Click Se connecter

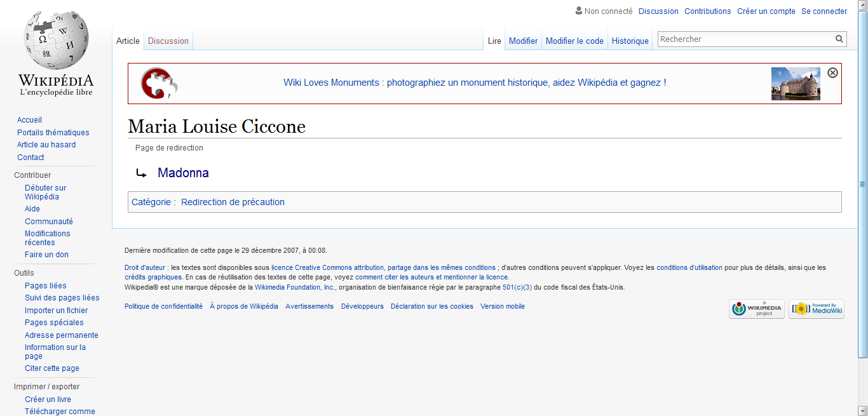pyautogui.click(x=824, y=11)
